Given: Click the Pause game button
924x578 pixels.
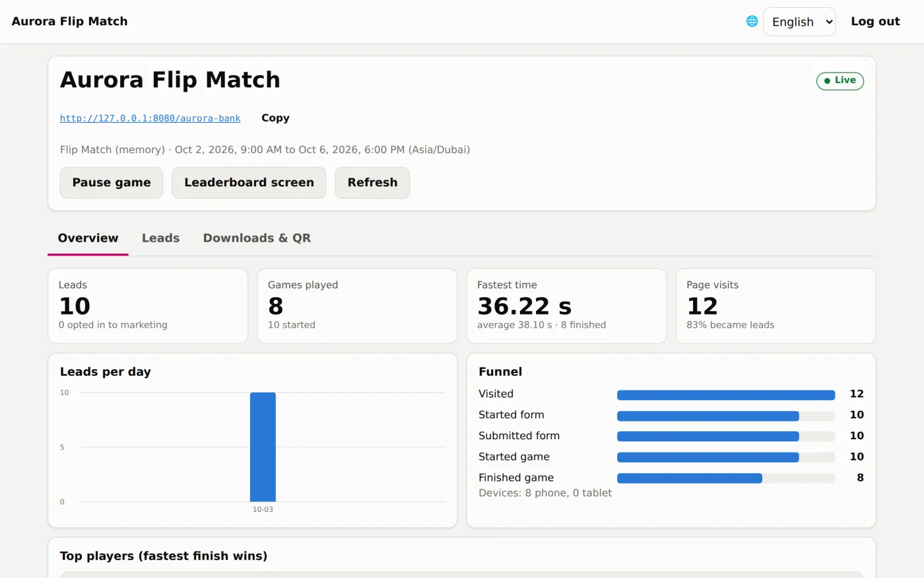Looking at the screenshot, I should click(112, 182).
